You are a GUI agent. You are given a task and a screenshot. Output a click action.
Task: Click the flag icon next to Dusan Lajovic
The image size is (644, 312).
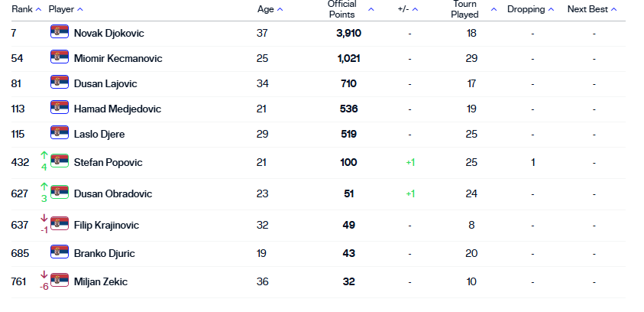pyautogui.click(x=60, y=83)
